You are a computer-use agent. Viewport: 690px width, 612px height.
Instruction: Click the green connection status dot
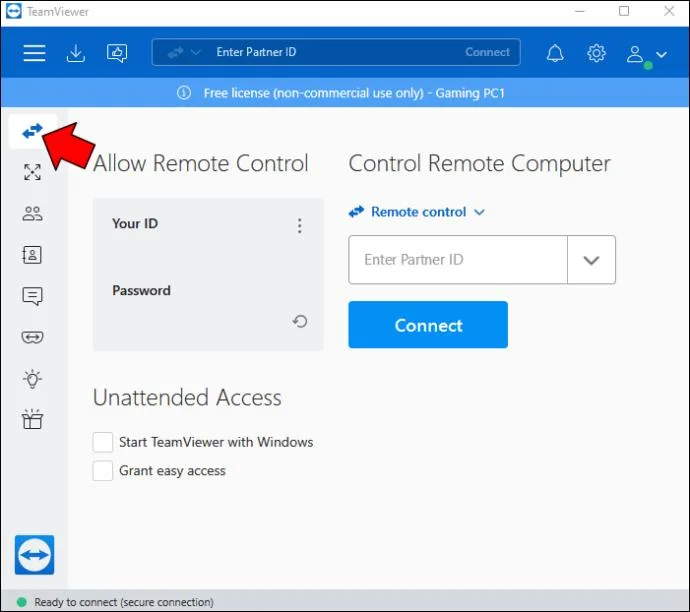pyautogui.click(x=22, y=602)
